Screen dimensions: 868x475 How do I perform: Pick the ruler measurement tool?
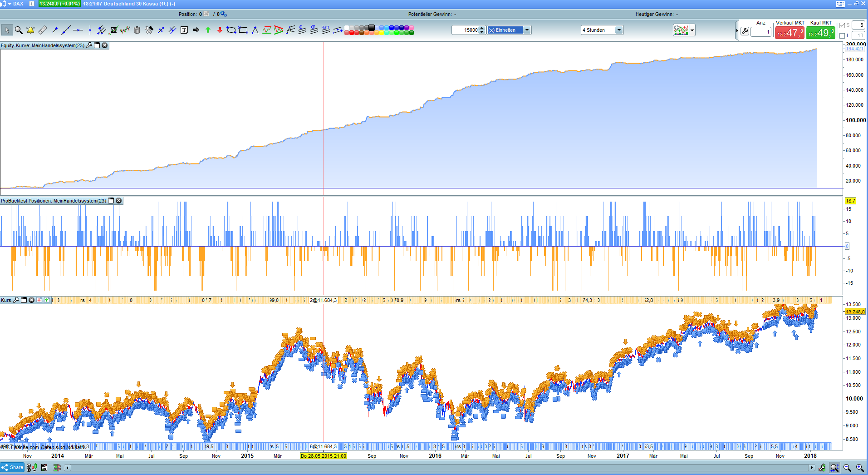(42, 30)
